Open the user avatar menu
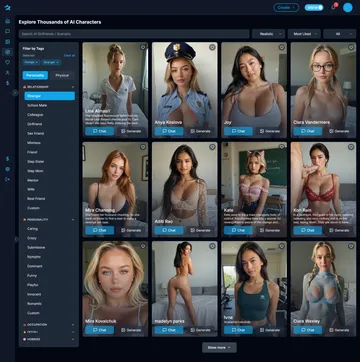Screen dimensions: 360x362 pyautogui.click(x=348, y=7)
